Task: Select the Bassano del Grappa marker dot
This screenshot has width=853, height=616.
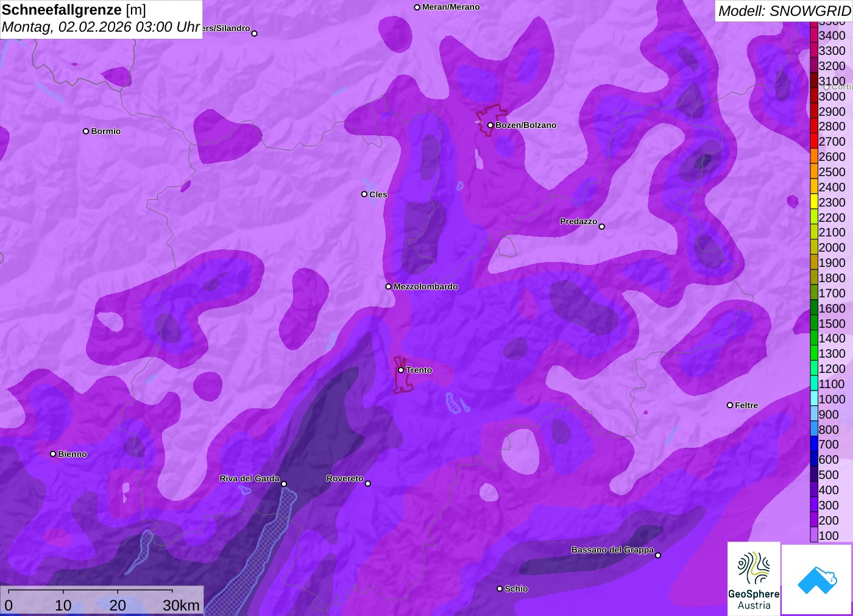Action: click(658, 555)
